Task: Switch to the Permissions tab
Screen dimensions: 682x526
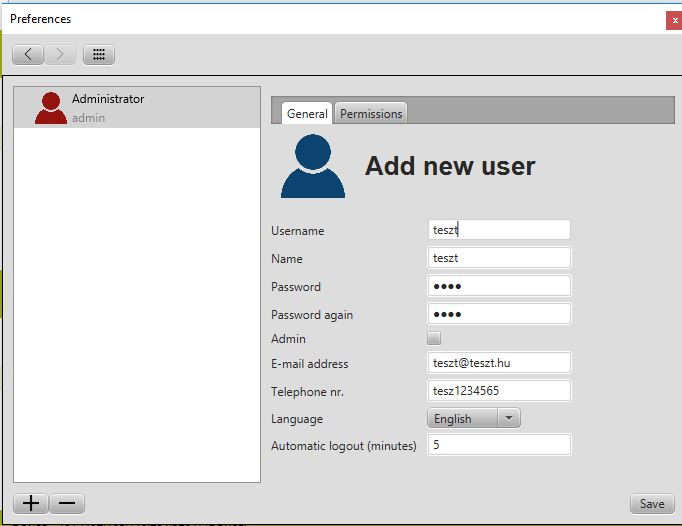Action: 371,114
